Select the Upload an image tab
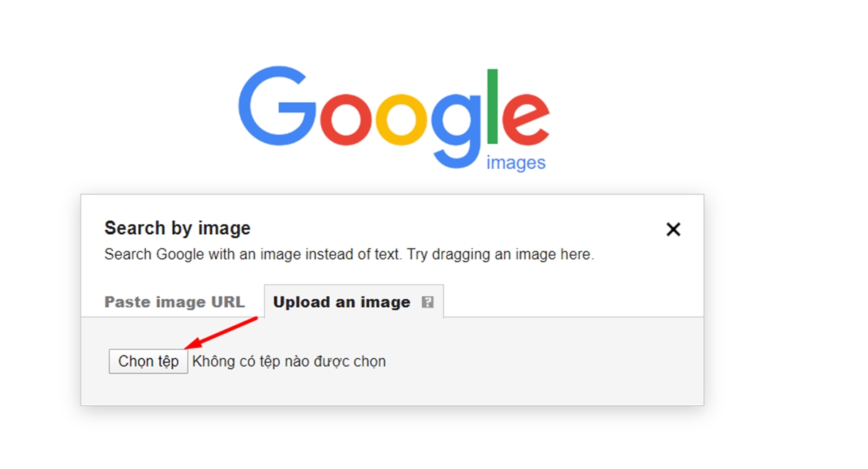 pyautogui.click(x=354, y=301)
